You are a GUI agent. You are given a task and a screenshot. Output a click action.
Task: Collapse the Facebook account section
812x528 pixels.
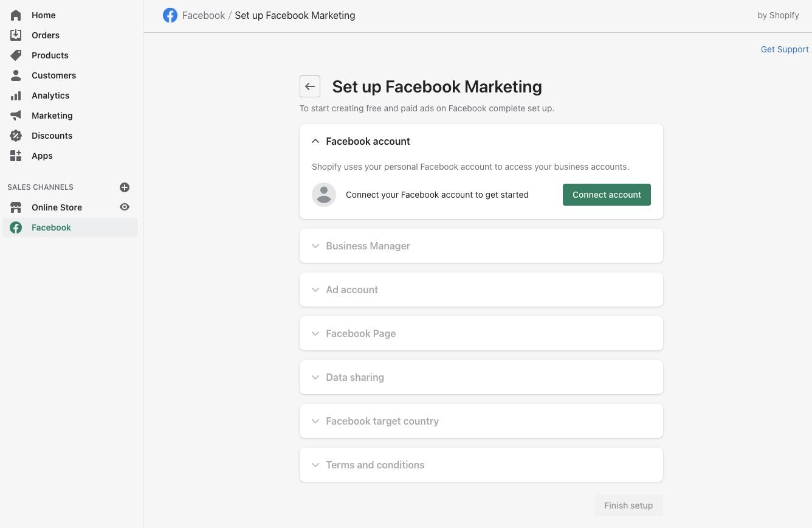click(x=315, y=141)
